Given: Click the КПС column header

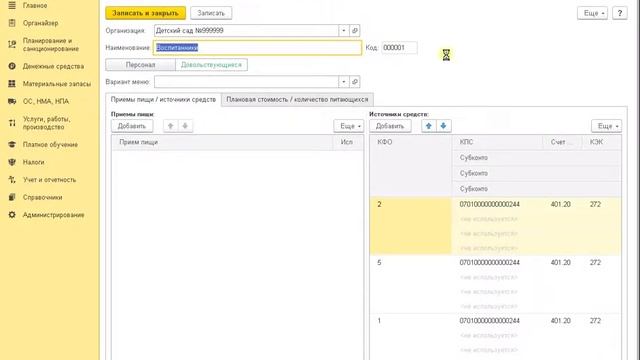Looking at the screenshot, I should pos(498,142).
